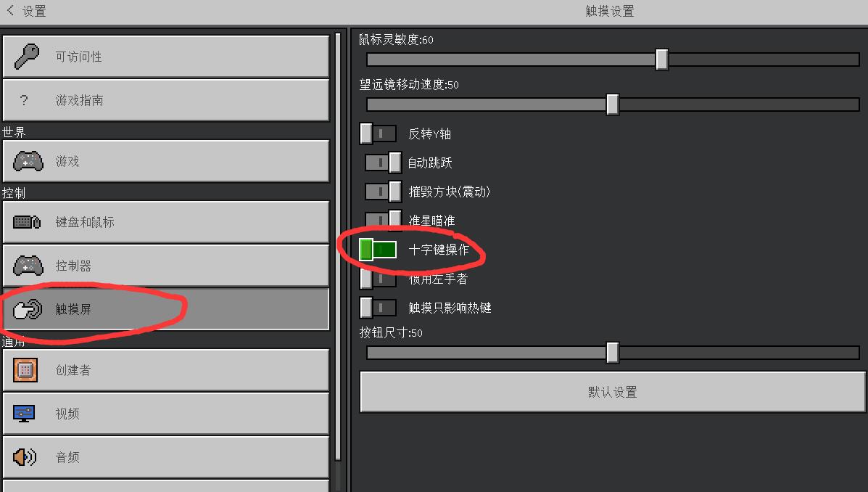Click the 默认设置 button

click(613, 393)
